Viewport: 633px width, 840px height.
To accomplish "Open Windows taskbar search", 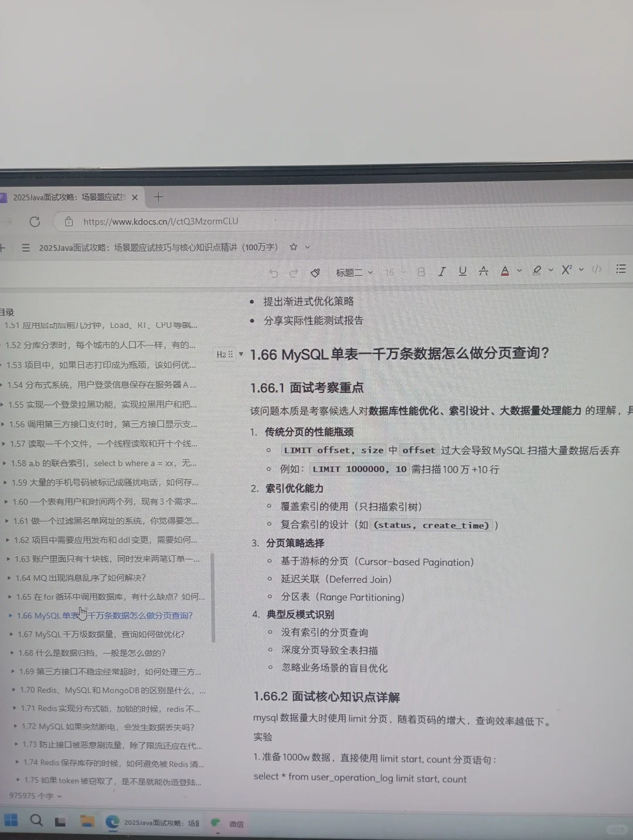I will tap(36, 820).
